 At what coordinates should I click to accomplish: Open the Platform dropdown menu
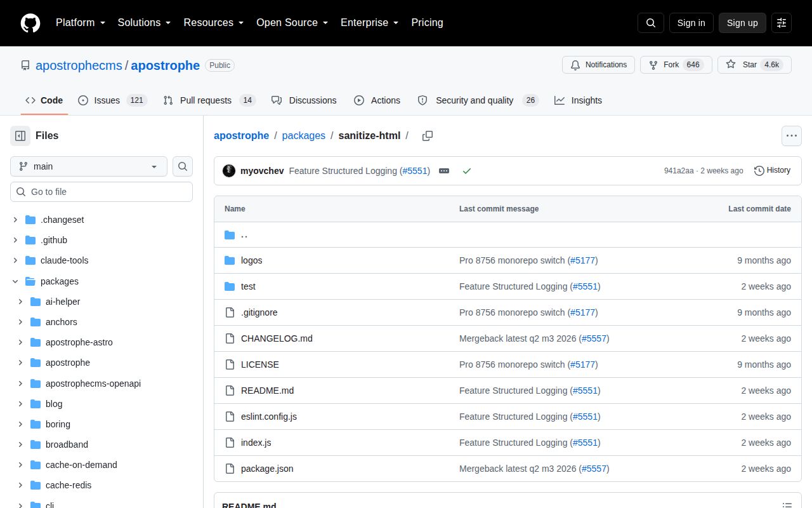coord(80,22)
